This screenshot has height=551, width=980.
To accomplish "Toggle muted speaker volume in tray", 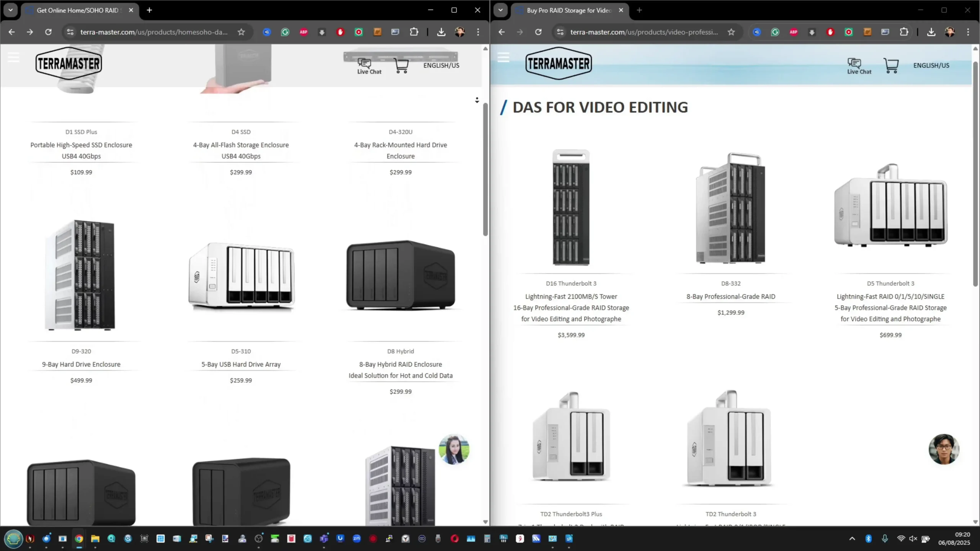I will (x=913, y=539).
